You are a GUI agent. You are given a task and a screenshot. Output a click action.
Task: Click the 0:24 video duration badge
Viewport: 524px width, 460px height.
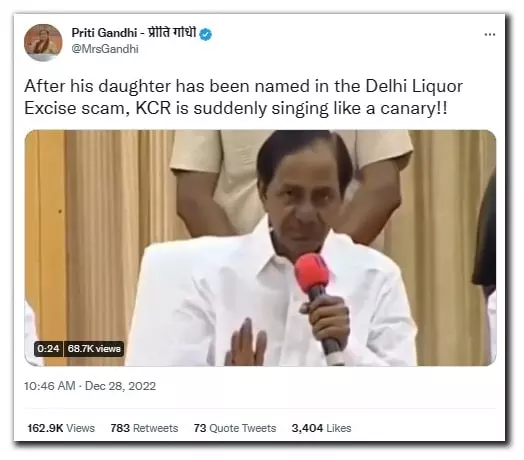coord(48,349)
